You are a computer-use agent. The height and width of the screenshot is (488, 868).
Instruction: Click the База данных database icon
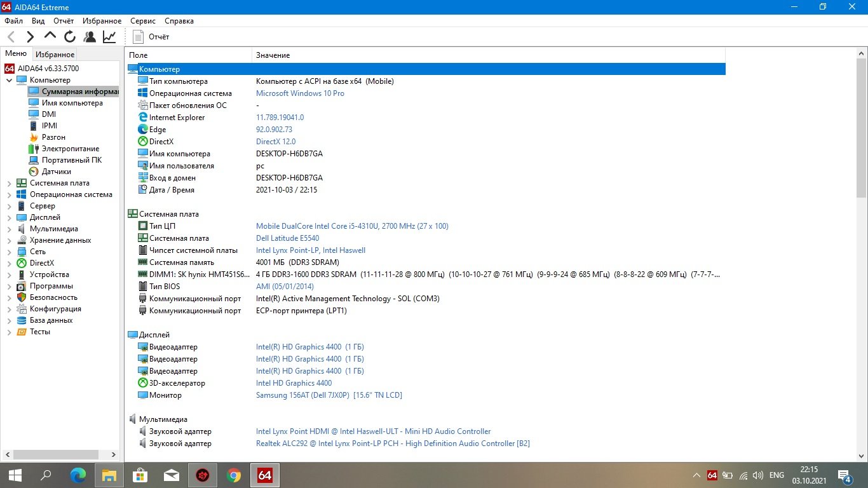(x=22, y=320)
